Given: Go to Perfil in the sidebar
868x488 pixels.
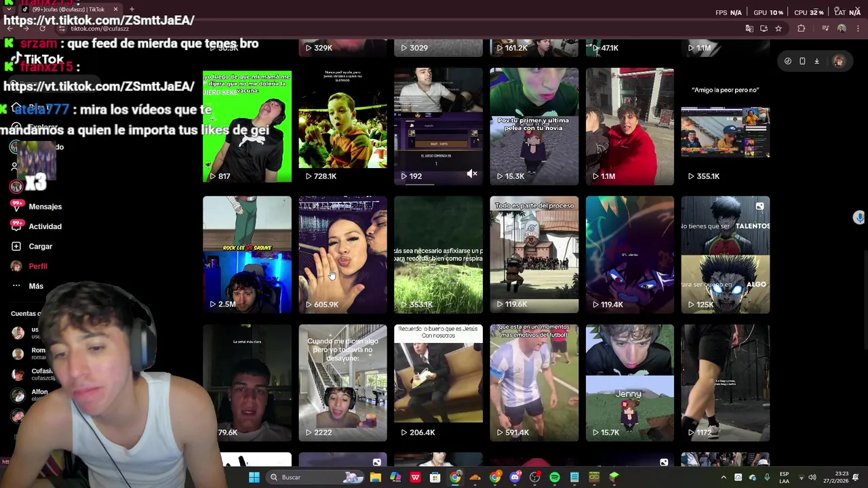Looking at the screenshot, I should tap(37, 266).
